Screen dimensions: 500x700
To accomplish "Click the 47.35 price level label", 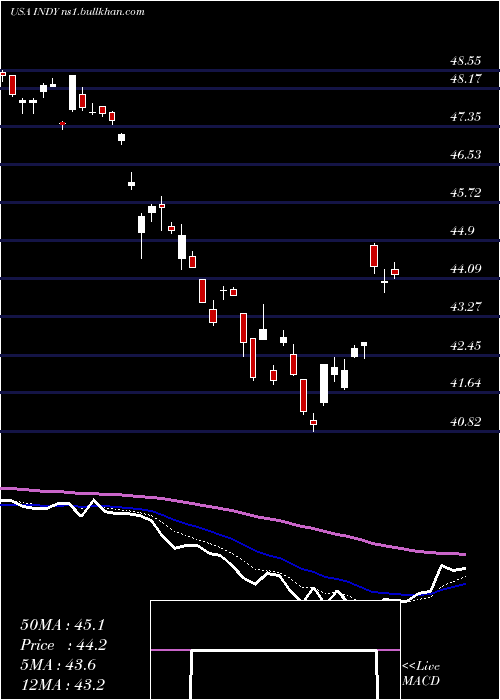I will click(x=465, y=117).
